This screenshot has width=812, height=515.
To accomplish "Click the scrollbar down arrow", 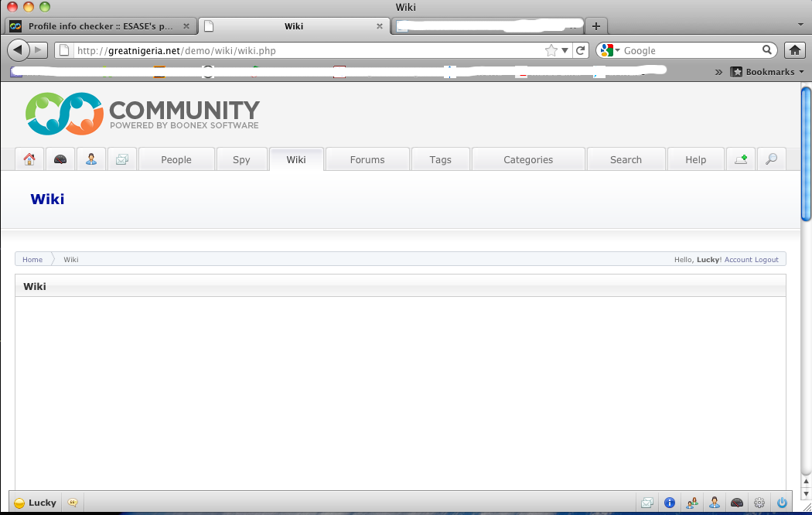I will [x=806, y=493].
